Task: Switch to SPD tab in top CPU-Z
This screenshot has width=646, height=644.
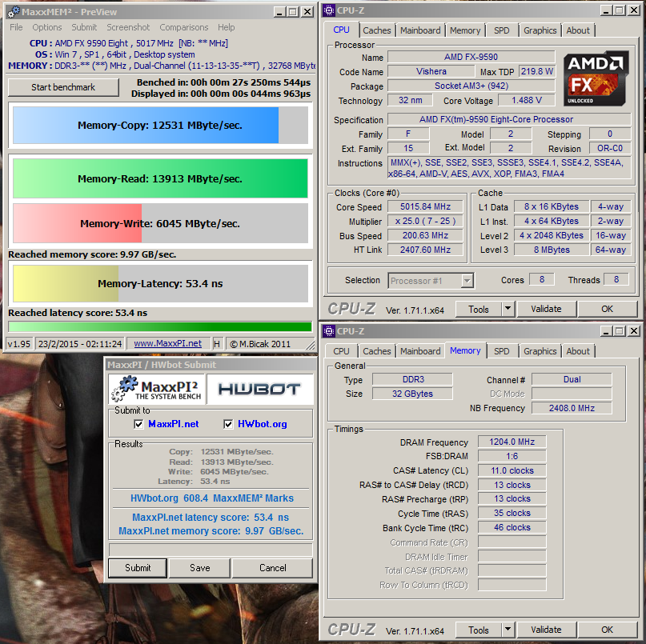Action: coord(501,30)
